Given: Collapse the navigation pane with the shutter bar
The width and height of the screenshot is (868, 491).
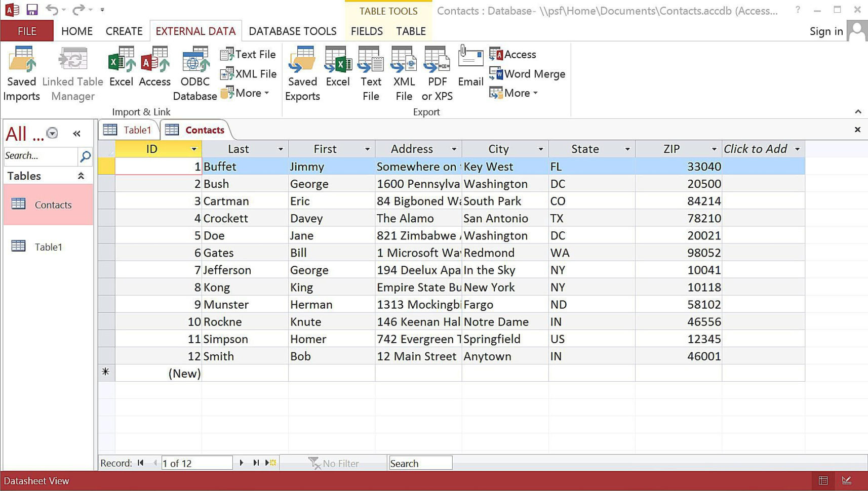Looking at the screenshot, I should (x=77, y=133).
